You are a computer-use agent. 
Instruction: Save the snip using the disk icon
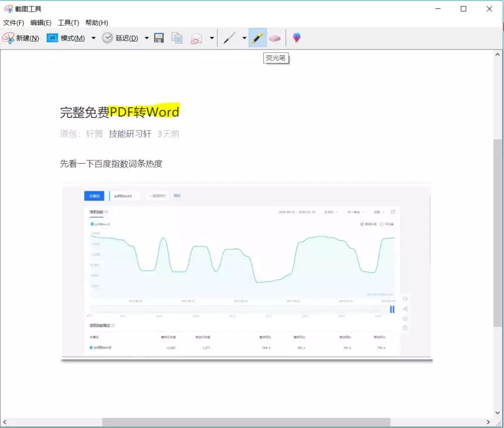tap(159, 38)
